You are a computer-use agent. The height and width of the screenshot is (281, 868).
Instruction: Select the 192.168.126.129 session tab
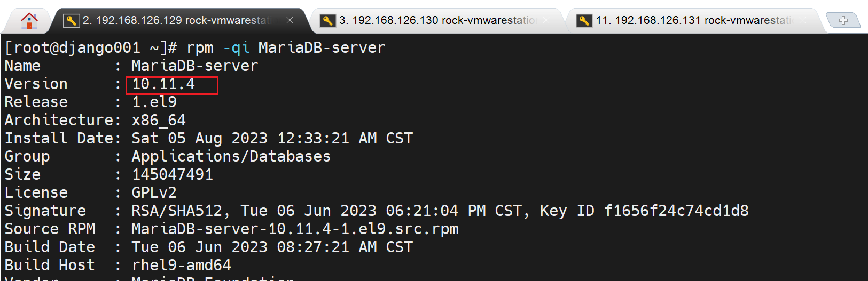pos(176,20)
